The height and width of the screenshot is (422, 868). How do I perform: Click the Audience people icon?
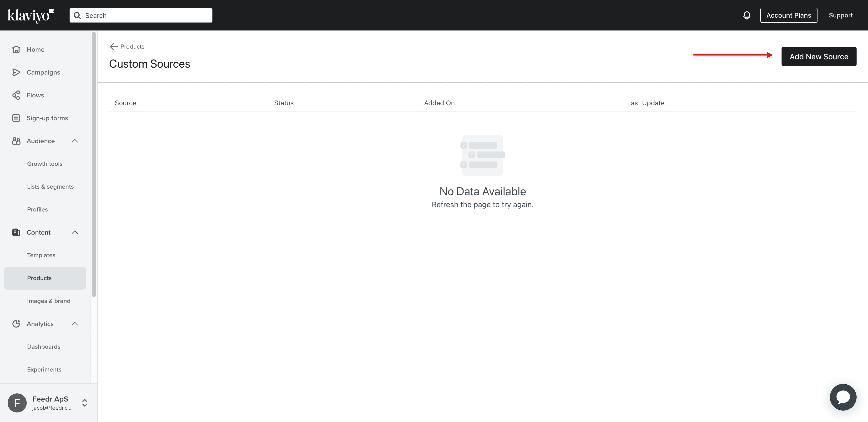tap(16, 141)
